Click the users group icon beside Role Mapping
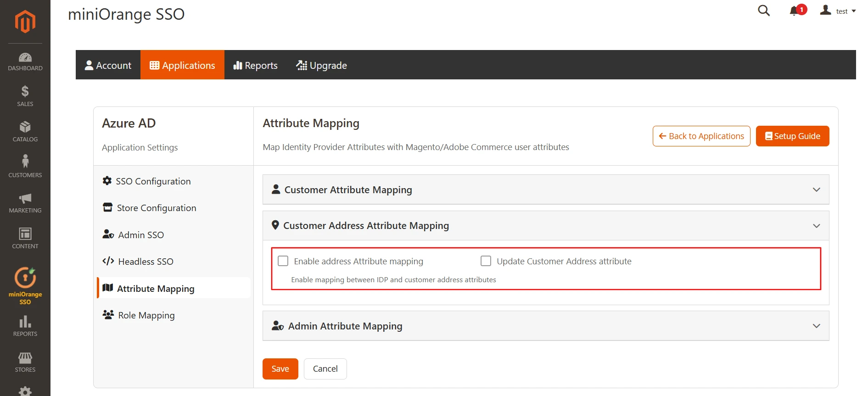The width and height of the screenshot is (868, 396). click(x=108, y=315)
